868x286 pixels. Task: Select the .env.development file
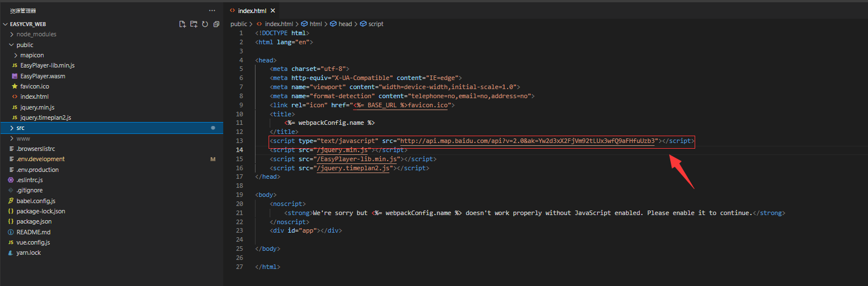coord(40,159)
